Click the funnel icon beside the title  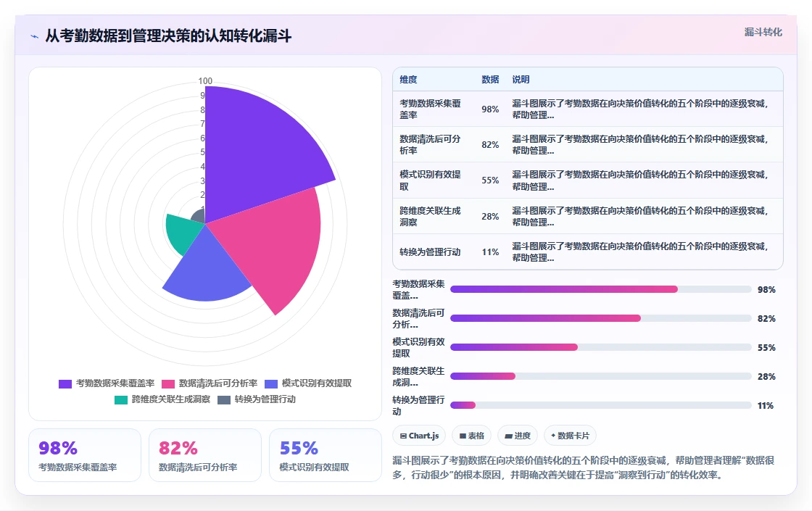pos(35,36)
